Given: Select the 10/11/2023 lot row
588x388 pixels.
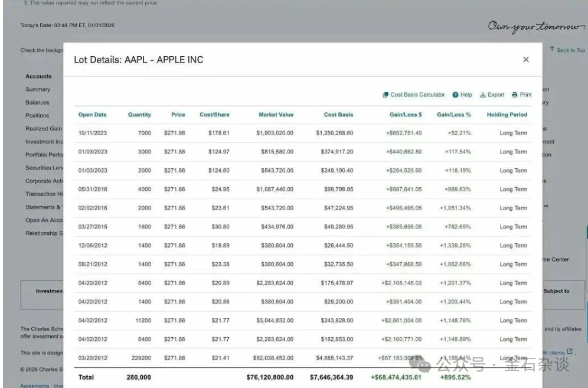Looking at the screenshot, I should point(93,133).
